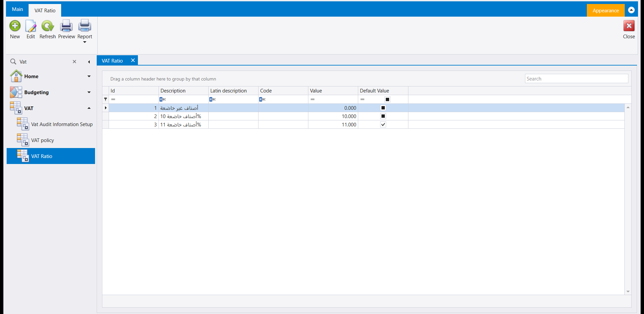Select the VAT Ratio ribbon tab

click(x=45, y=10)
